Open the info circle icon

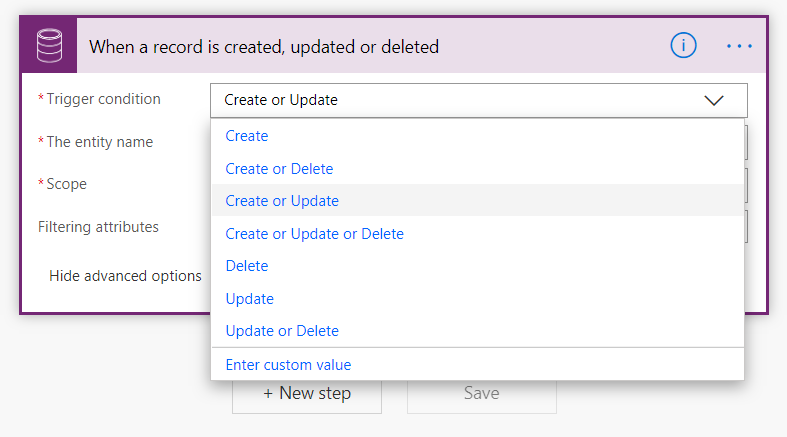pyautogui.click(x=683, y=46)
